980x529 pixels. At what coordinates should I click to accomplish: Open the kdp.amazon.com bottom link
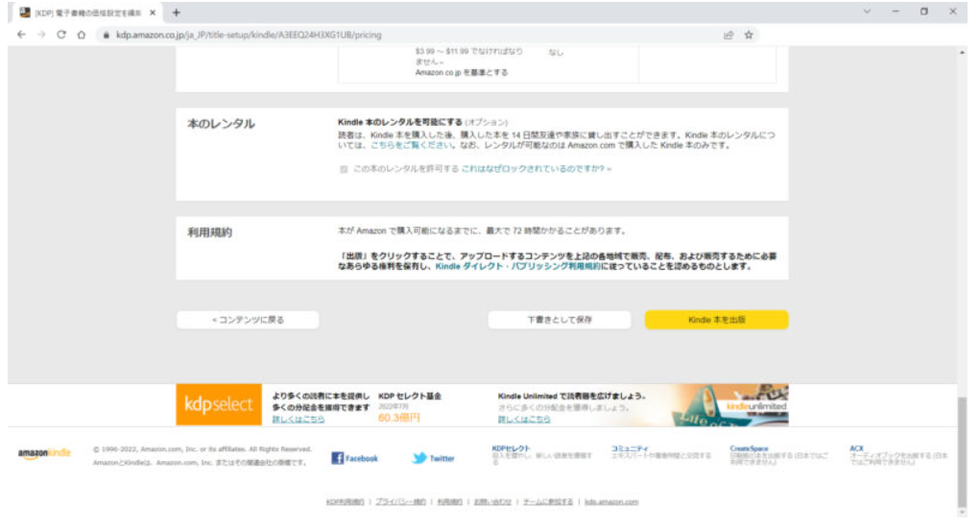click(611, 501)
